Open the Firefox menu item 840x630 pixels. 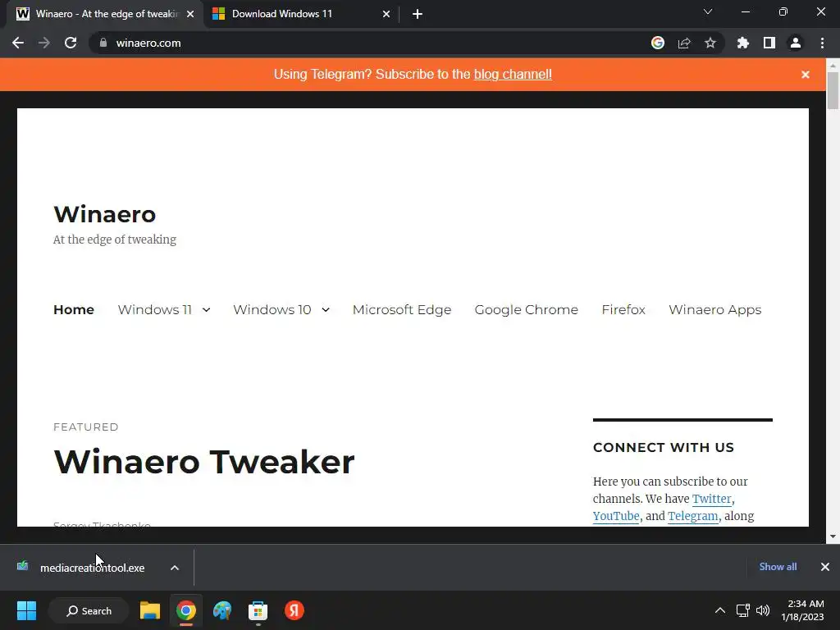(623, 309)
